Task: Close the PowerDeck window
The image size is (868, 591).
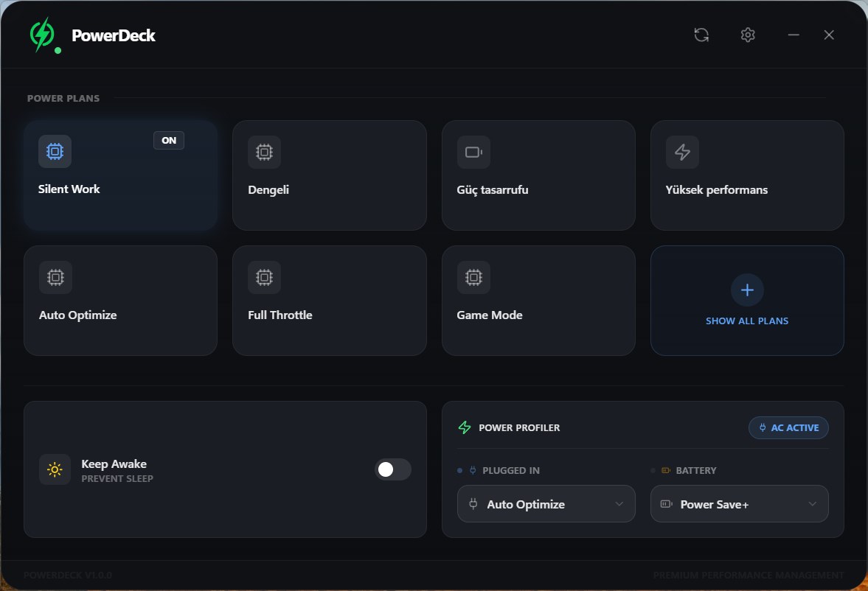Action: click(x=829, y=35)
